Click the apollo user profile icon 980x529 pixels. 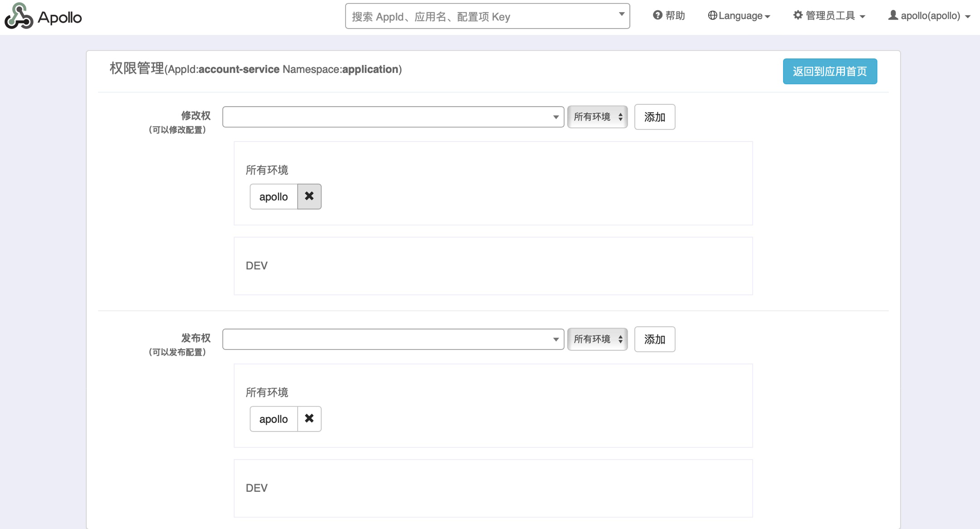click(893, 15)
